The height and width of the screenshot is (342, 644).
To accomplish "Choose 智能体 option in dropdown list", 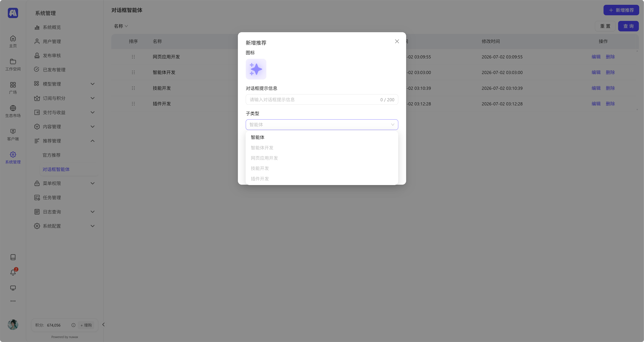I will coord(322,137).
